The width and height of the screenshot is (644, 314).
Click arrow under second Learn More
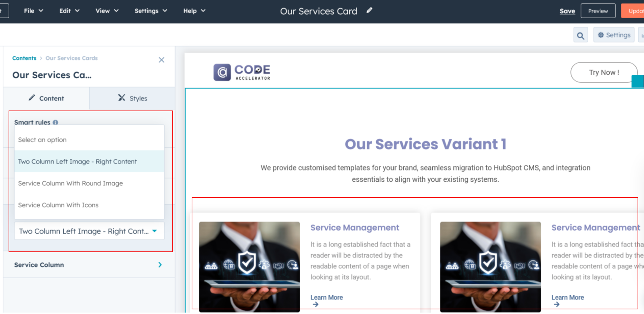pos(556,304)
